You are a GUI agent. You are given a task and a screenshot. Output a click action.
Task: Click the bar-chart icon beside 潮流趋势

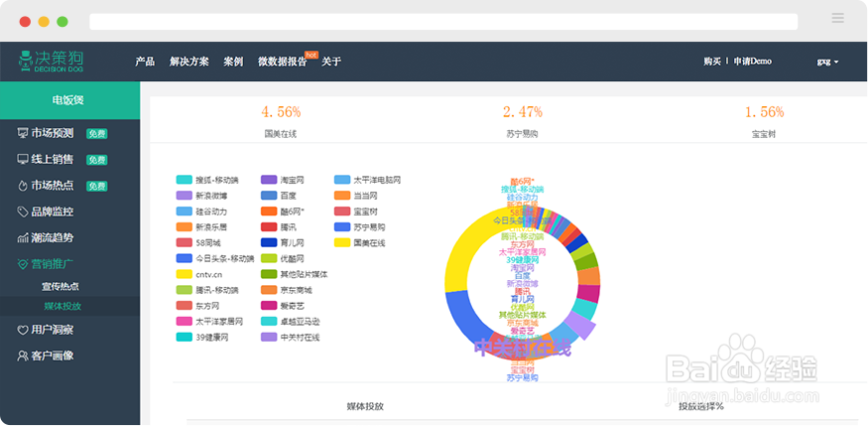click(23, 238)
